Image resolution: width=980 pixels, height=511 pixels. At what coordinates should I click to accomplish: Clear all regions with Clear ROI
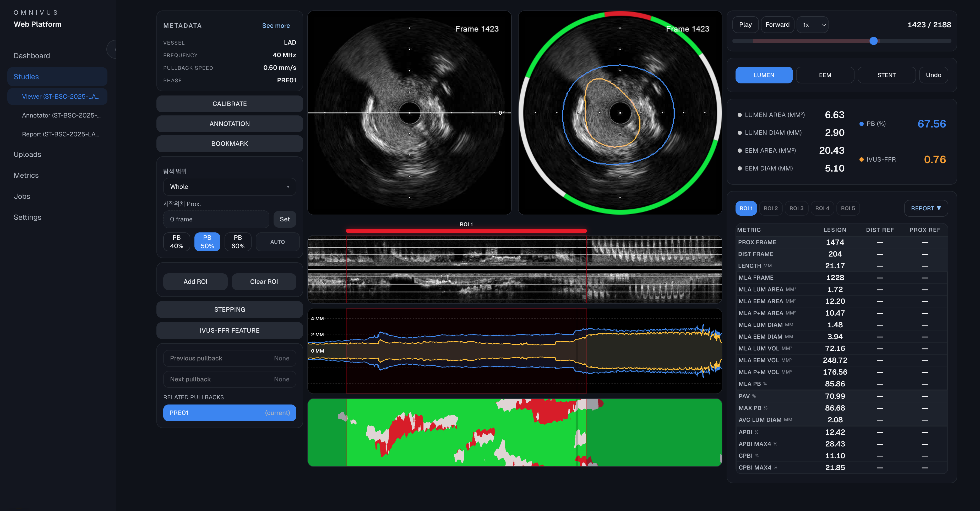tap(264, 281)
